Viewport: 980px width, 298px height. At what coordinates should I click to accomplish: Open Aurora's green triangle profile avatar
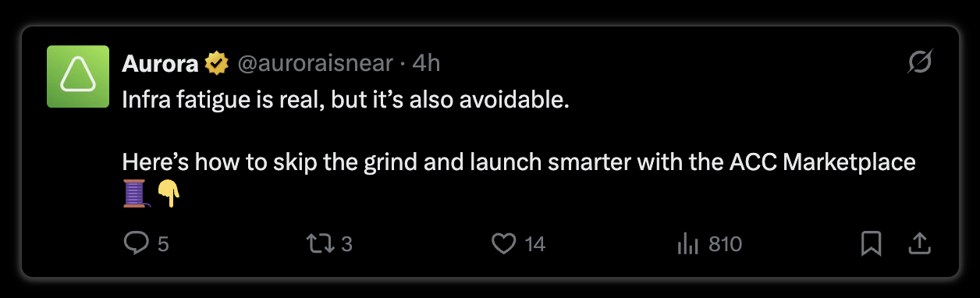(77, 76)
